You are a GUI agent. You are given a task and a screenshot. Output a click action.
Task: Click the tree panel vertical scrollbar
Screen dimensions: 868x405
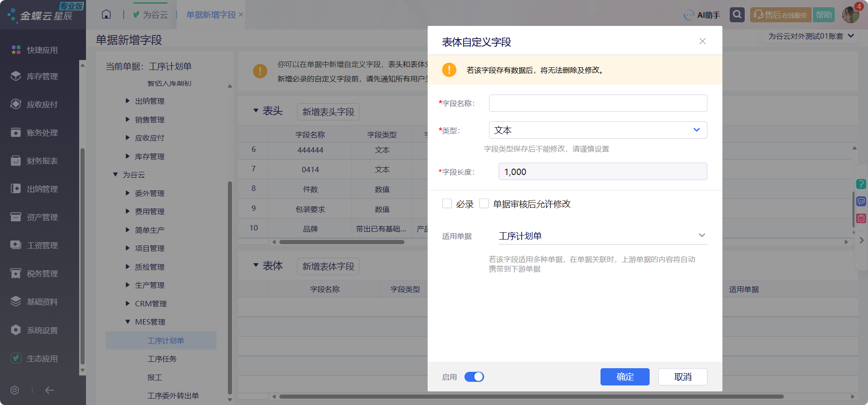click(230, 288)
